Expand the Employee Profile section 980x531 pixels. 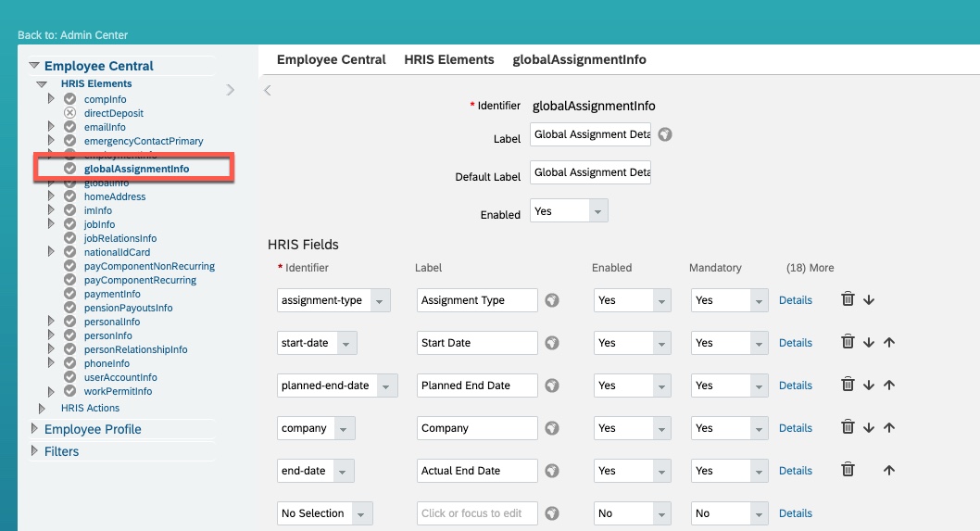click(34, 428)
